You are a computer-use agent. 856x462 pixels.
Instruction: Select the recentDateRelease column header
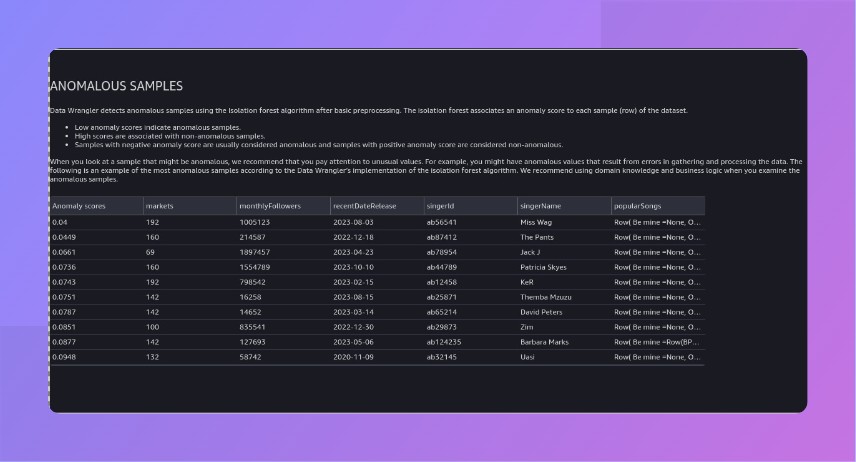pyautogui.click(x=364, y=206)
